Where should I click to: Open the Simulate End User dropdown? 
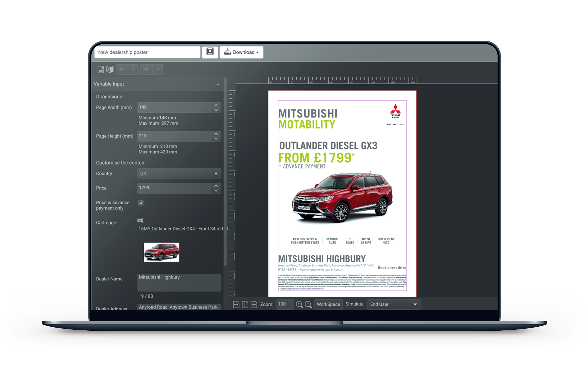point(394,304)
